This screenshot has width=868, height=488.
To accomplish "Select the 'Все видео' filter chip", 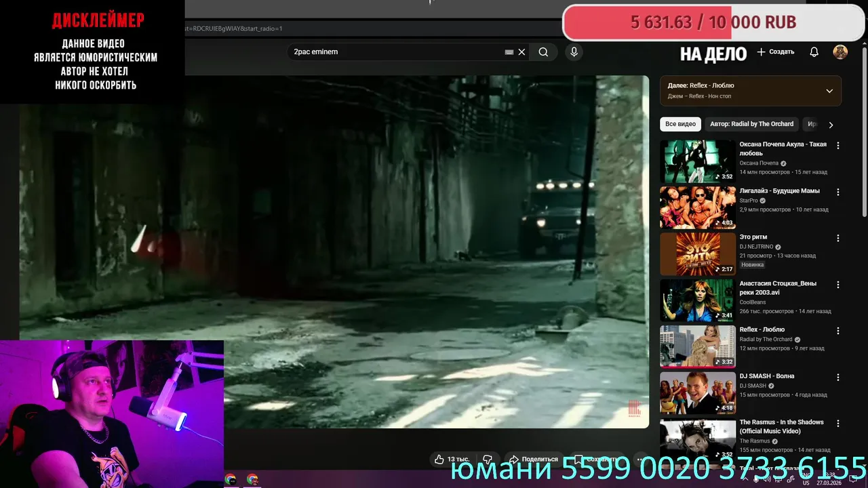I will coord(680,124).
